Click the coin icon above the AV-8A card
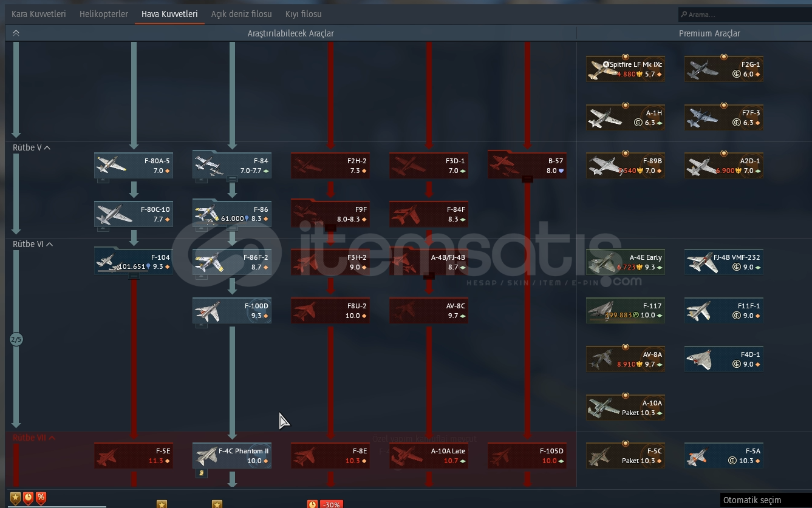 pyautogui.click(x=625, y=347)
